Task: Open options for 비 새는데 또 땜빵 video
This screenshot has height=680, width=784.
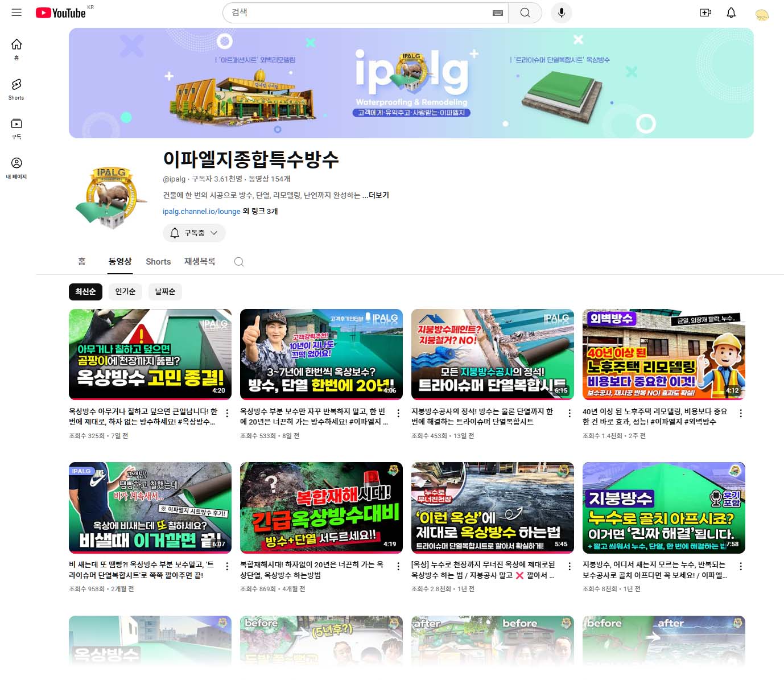Action: coord(227,567)
